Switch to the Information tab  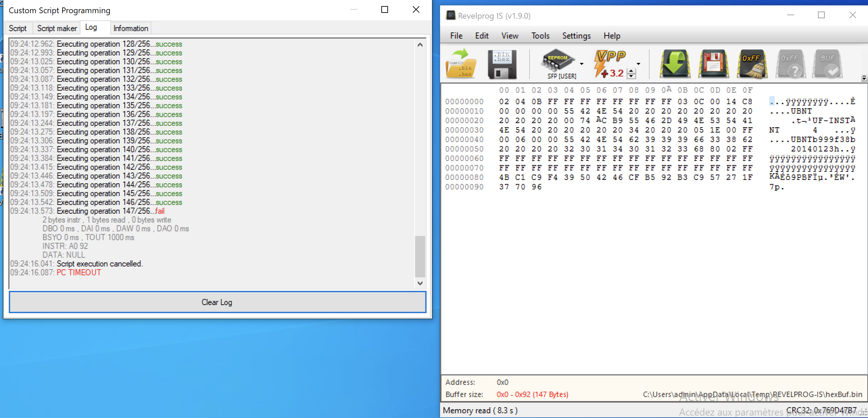tap(131, 28)
